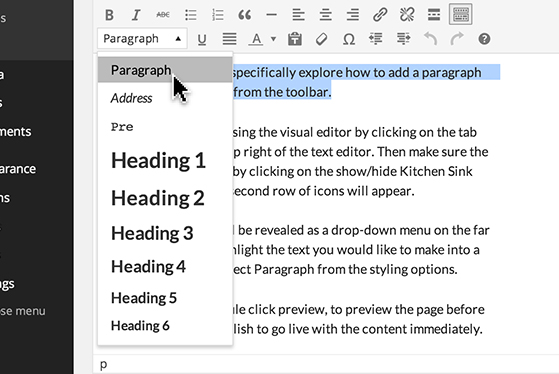Toggle the Kitchen Sink toolbar
This screenshot has width=559, height=374.
461,15
